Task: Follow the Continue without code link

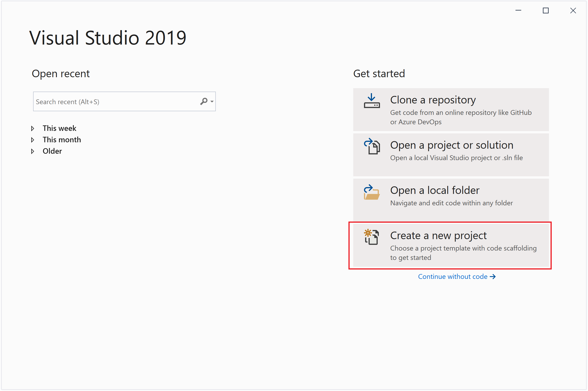Action: click(x=452, y=277)
